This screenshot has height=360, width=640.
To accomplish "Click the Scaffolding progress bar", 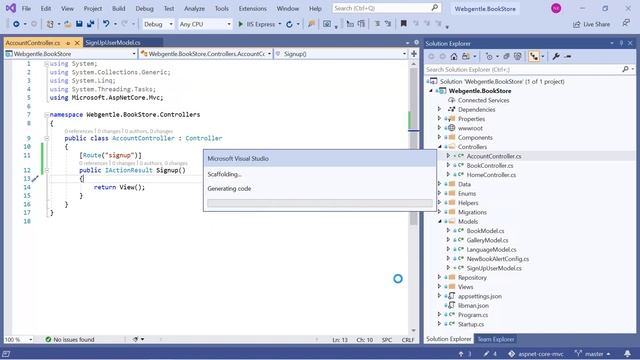I will point(320,203).
